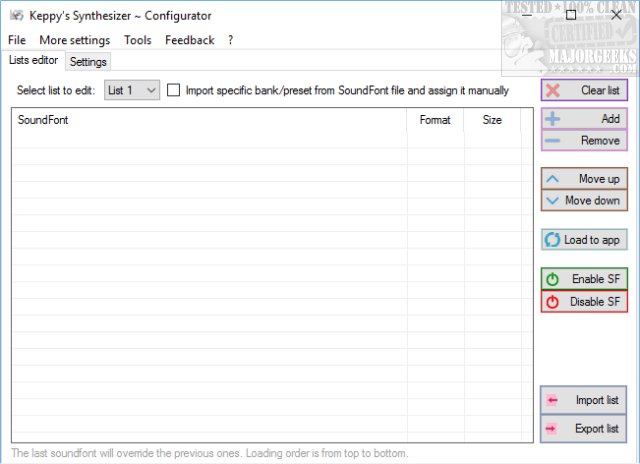Click the SoundFont column header
640x464 pixels.
[x=209, y=120]
